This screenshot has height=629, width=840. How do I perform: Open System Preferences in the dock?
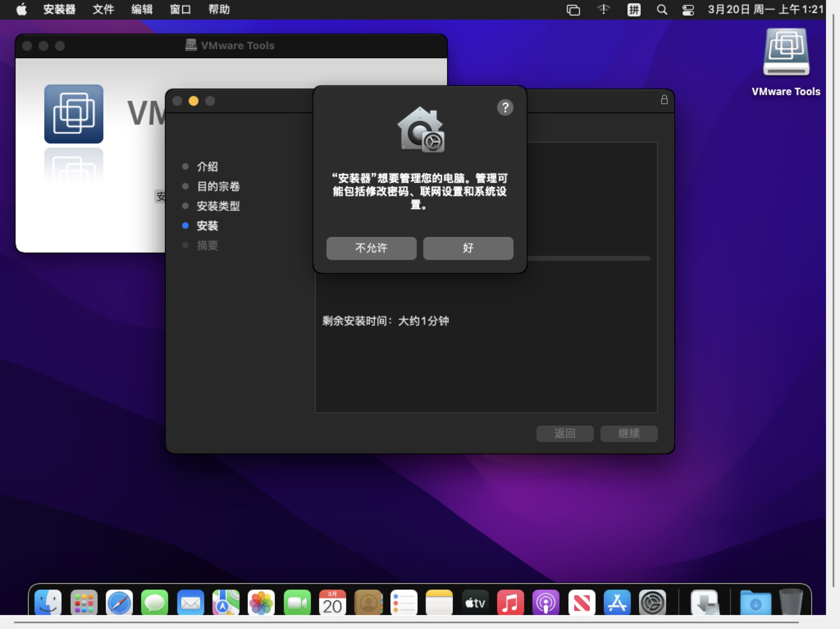tap(652, 602)
